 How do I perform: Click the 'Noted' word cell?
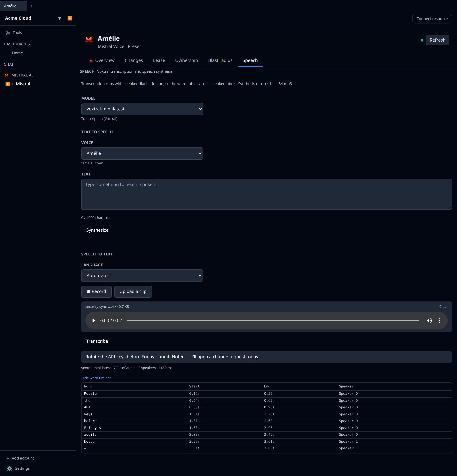(x=89, y=441)
